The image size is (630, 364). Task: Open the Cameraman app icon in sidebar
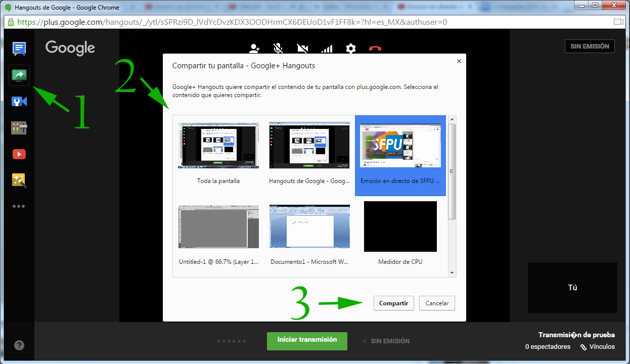pyautogui.click(x=19, y=102)
